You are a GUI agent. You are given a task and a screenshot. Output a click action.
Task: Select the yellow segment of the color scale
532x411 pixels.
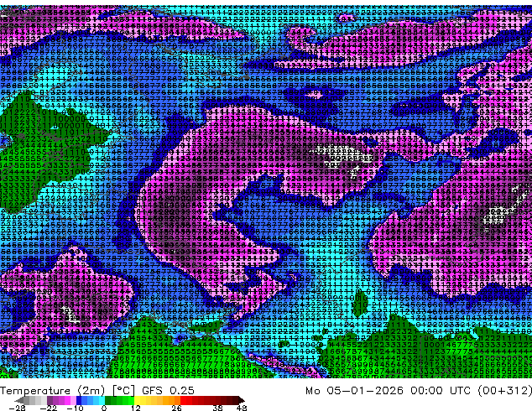pos(145,400)
